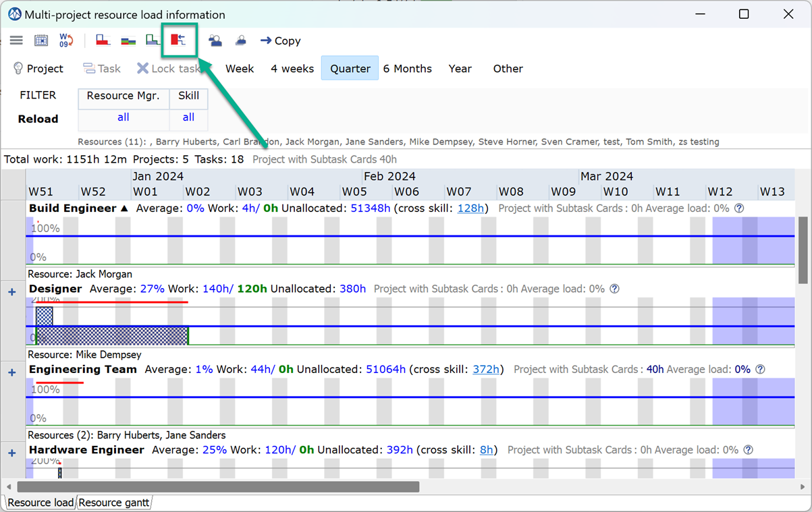Click the Copy button
Viewport: 812px width, 512px height.
click(x=280, y=40)
